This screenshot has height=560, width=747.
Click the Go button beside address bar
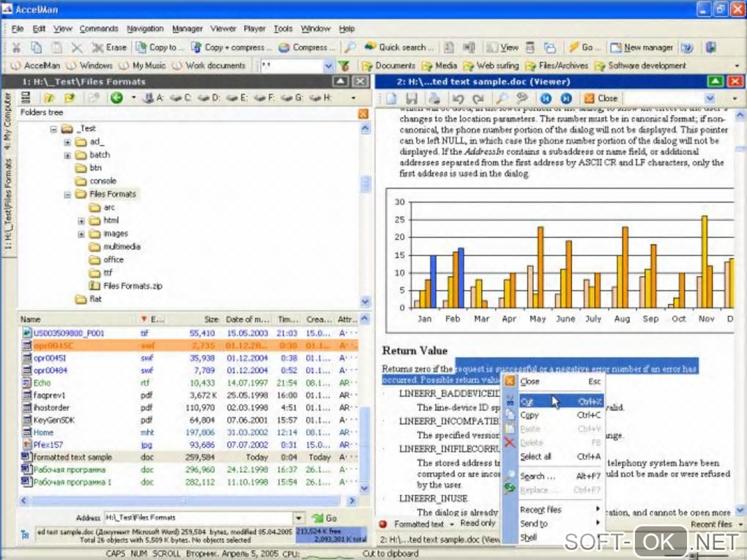[x=324, y=518]
